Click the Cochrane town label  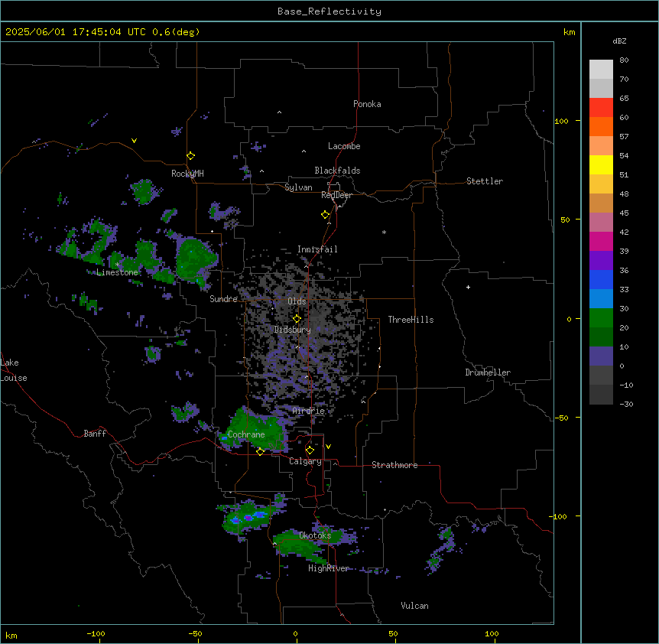pos(246,434)
